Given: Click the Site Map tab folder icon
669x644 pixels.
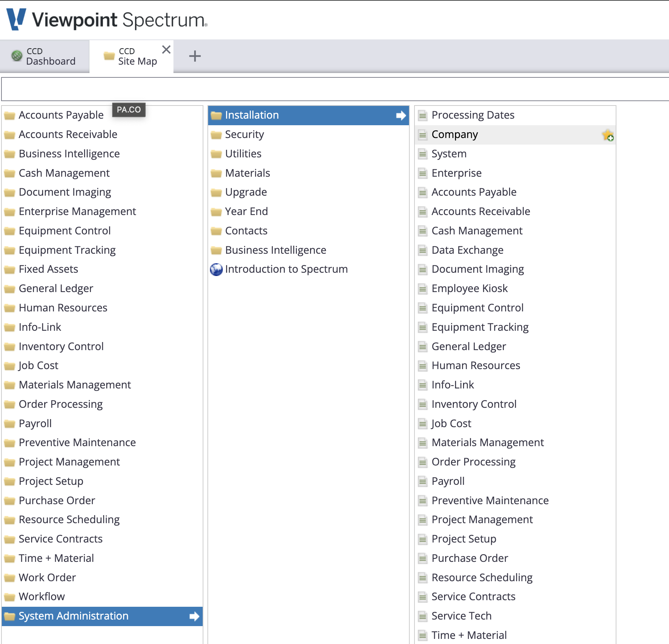Looking at the screenshot, I should point(109,56).
